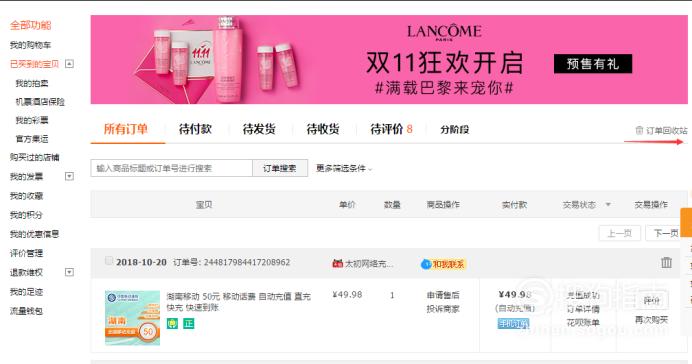This screenshot has width=692, height=364.
Task: Click the 正 authenticity badge icon
Action: (189, 323)
